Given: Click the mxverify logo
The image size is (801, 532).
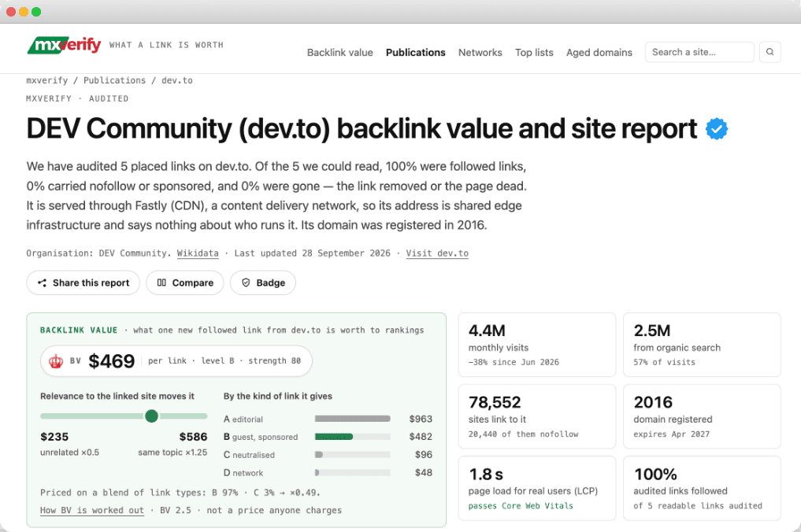Looking at the screenshot, I should tap(64, 46).
